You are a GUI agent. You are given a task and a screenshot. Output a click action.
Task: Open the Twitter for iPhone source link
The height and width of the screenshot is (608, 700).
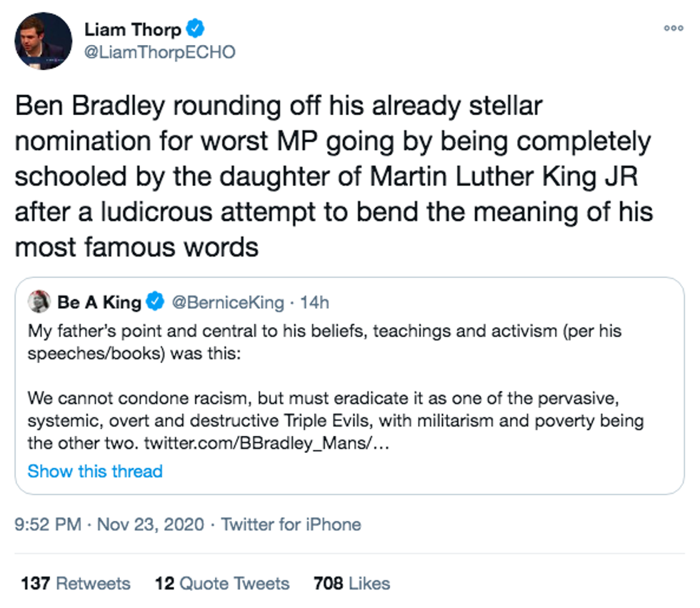291,524
